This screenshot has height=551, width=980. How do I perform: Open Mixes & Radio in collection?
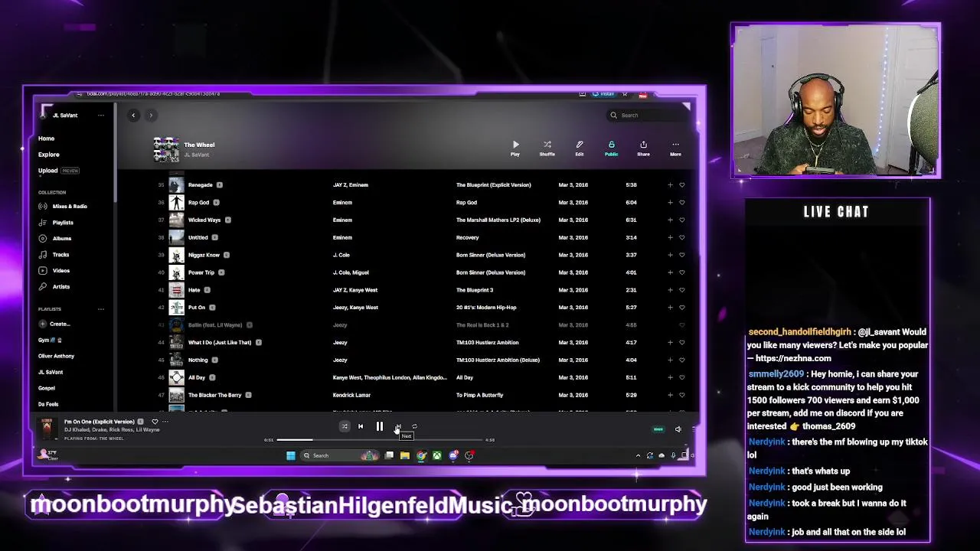coord(64,207)
